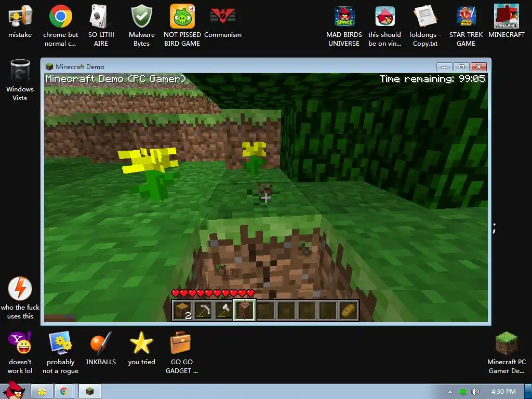Open the 4:30 PM clock
The image size is (532, 399).
tap(503, 392)
